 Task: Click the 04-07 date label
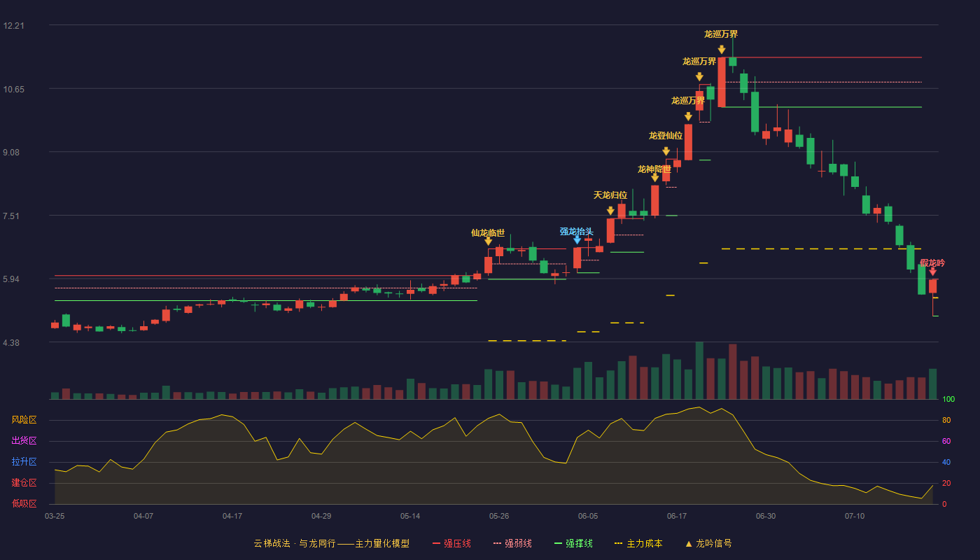(143, 516)
